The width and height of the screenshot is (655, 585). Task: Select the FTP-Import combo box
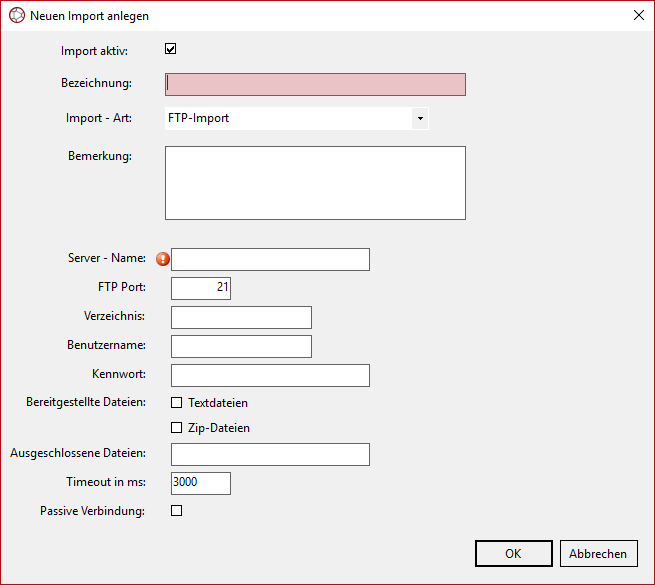(x=288, y=119)
